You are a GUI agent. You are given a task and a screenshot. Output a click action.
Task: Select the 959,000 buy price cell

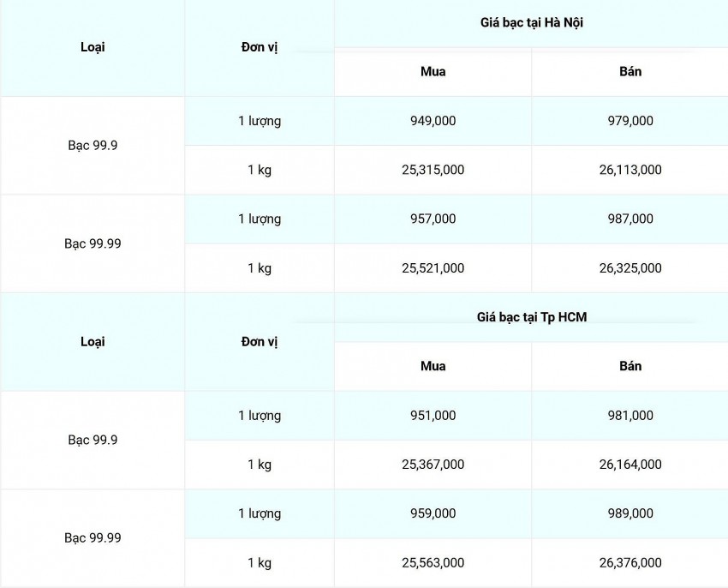(x=433, y=513)
